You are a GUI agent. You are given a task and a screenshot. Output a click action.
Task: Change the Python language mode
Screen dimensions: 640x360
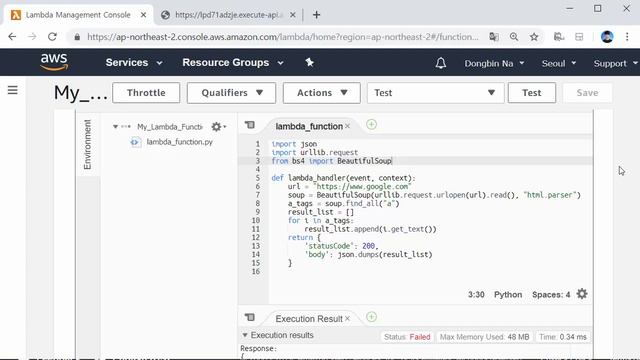(508, 294)
